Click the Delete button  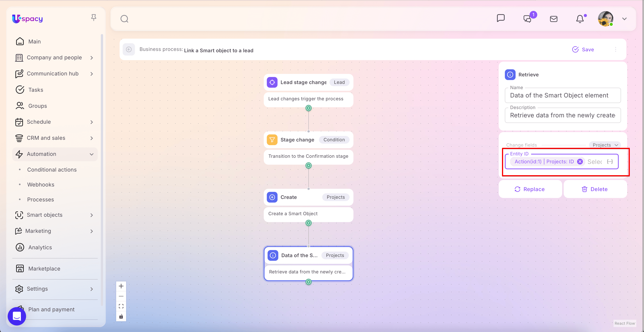coord(595,189)
